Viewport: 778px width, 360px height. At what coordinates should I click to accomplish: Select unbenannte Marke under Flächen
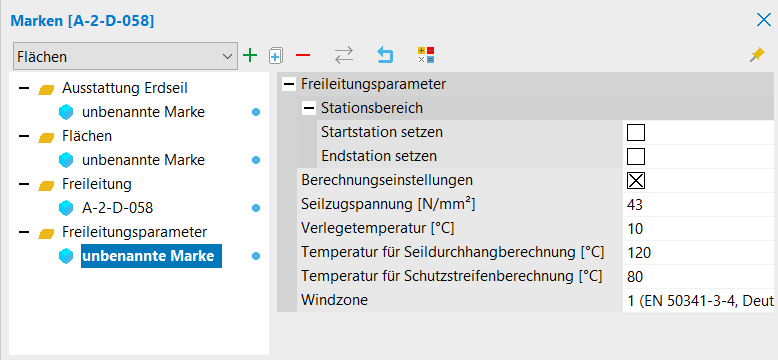[x=143, y=160]
